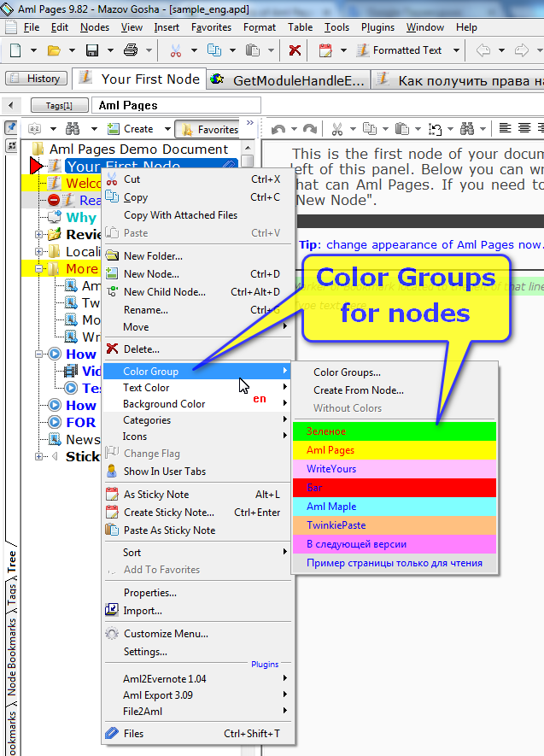Click the Print toolbar icon
Viewport: 544px width, 756px height.
coord(131,50)
